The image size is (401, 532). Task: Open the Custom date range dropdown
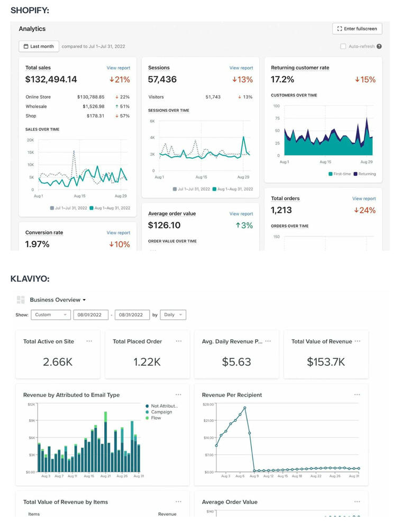(51, 315)
